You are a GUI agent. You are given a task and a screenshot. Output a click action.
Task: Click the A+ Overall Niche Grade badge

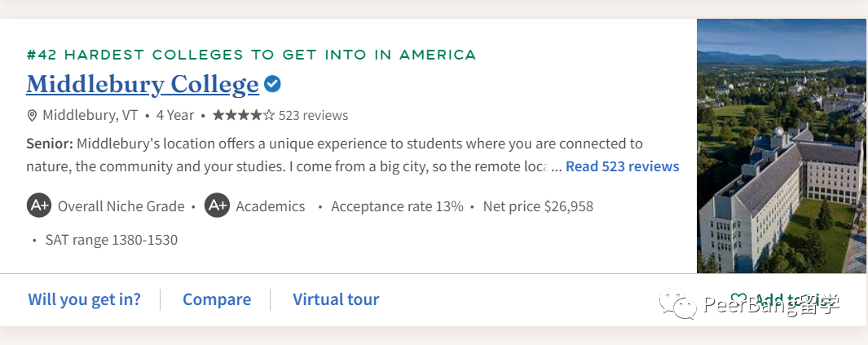pyautogui.click(x=38, y=206)
